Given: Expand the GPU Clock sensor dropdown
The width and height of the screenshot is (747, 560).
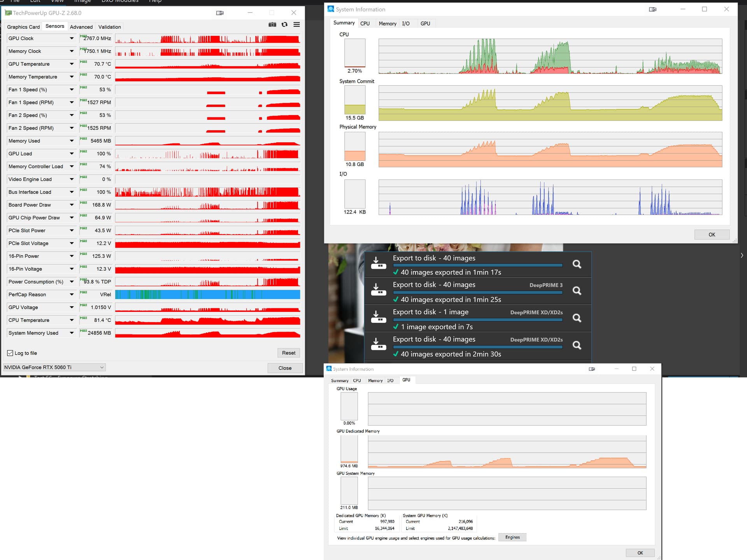Looking at the screenshot, I should [72, 38].
